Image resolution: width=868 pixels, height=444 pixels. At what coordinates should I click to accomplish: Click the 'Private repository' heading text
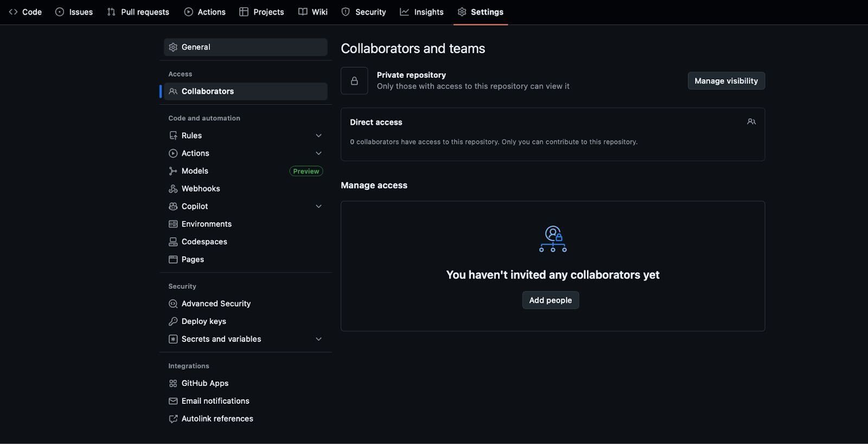click(411, 75)
